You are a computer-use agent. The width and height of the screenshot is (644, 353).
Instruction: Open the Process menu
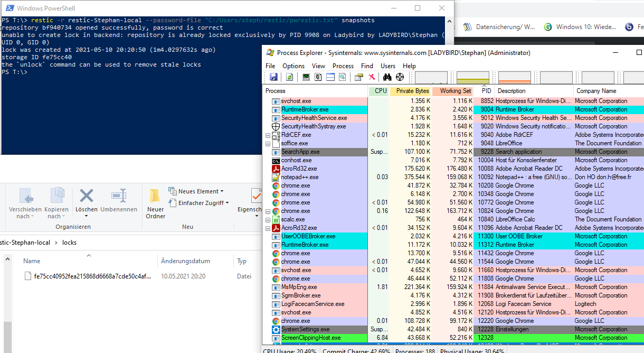tap(343, 66)
